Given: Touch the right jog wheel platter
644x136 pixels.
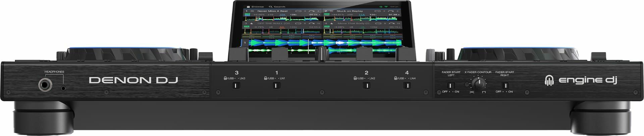Looking at the screenshot, I should (x=518, y=54).
